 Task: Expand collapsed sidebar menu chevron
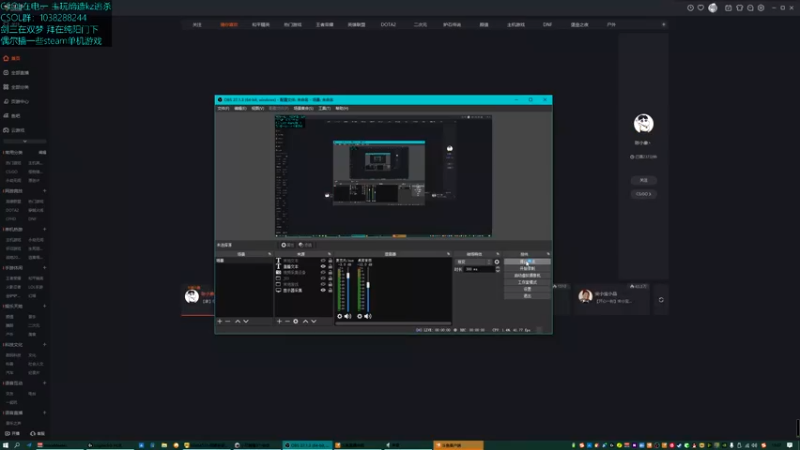(24, 141)
